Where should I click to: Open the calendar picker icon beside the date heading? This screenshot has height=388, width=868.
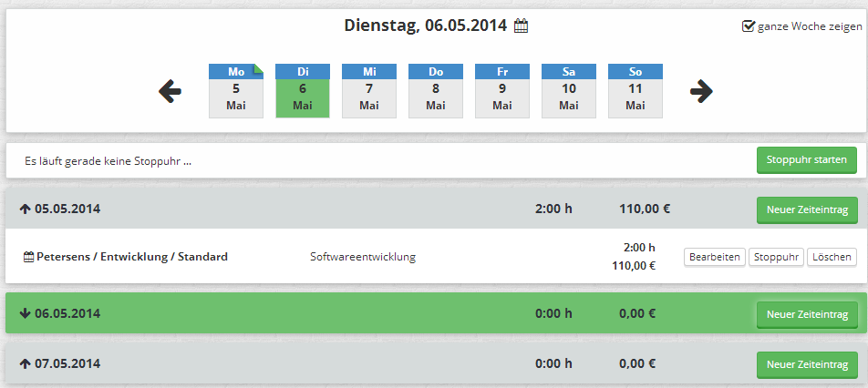521,26
